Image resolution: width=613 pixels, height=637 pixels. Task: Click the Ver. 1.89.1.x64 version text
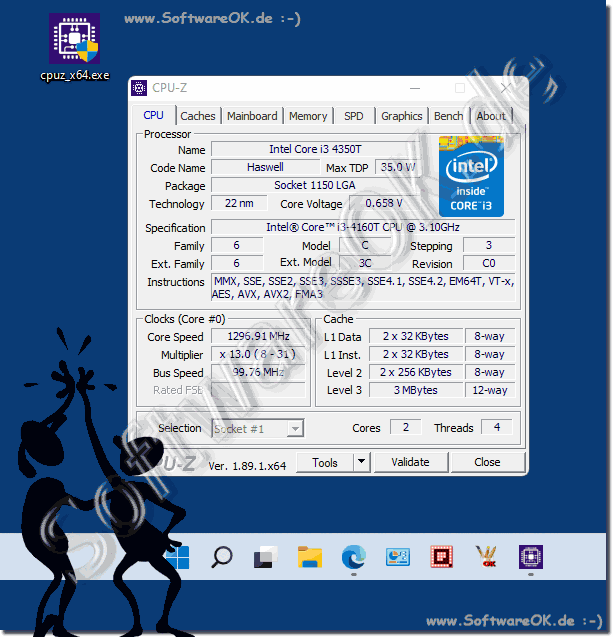[247, 466]
